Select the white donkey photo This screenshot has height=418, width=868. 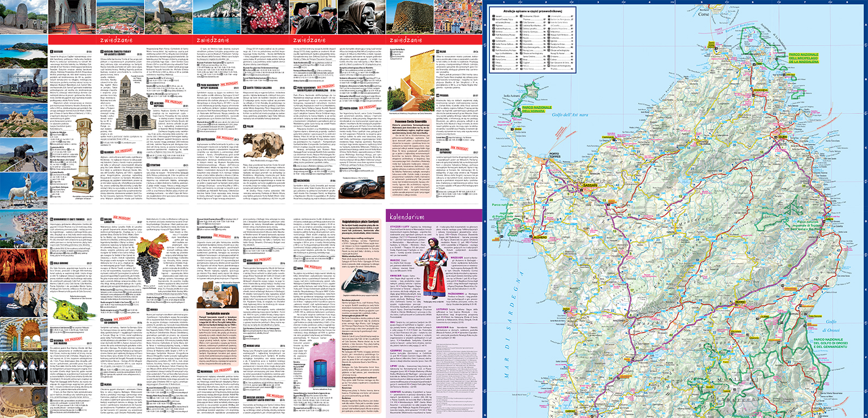23,189
